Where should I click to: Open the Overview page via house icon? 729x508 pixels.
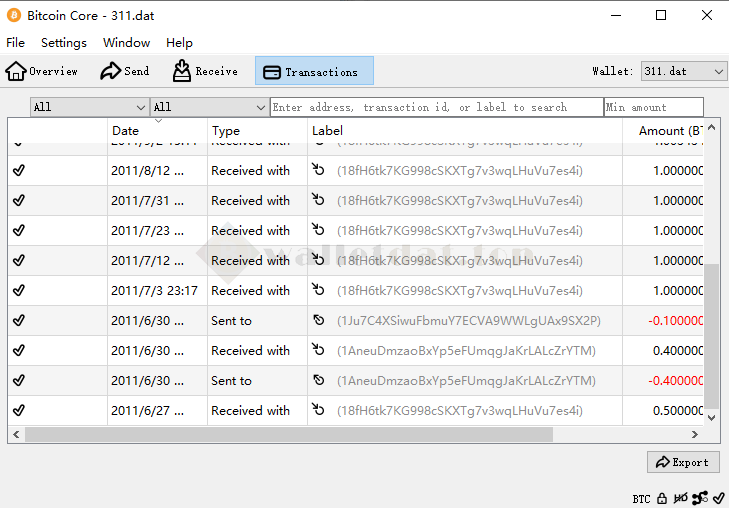click(x=16, y=71)
